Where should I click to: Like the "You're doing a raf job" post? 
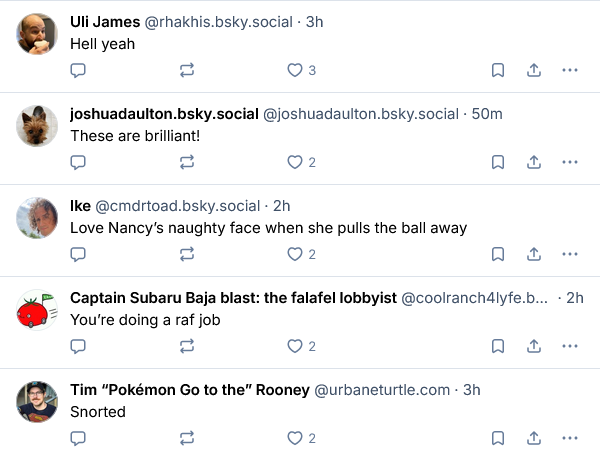tap(295, 346)
